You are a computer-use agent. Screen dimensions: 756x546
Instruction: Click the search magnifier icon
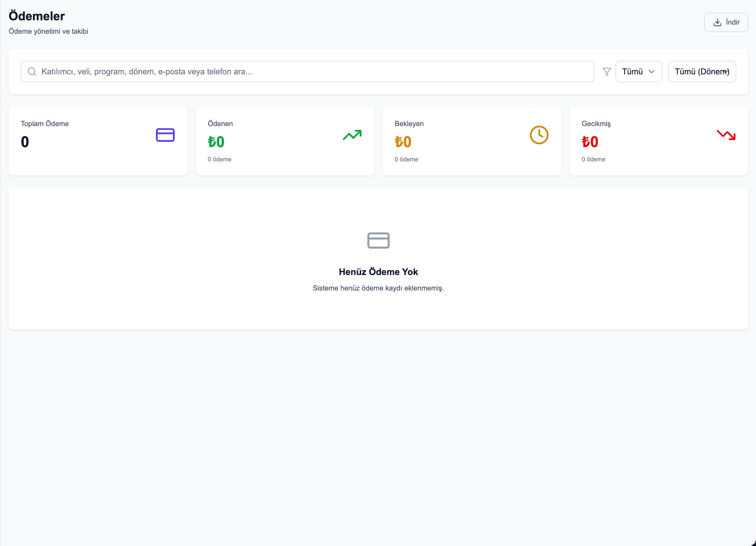(32, 72)
